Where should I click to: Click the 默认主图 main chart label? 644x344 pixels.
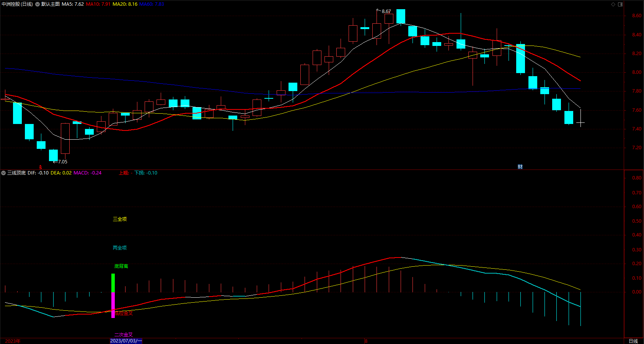tap(51, 4)
